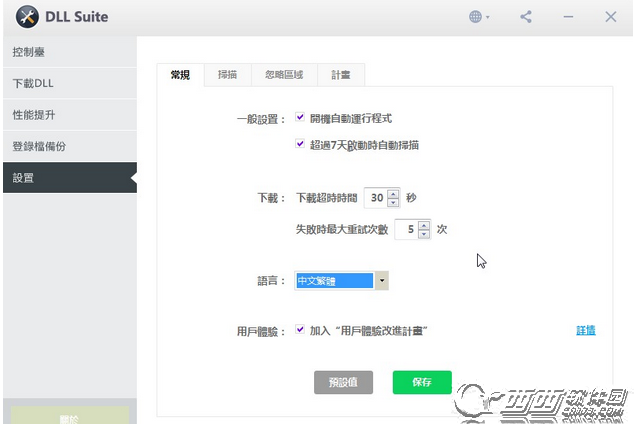634x424 pixels.
Task: Go to 下載DLL in the sidebar
Action: click(x=70, y=83)
